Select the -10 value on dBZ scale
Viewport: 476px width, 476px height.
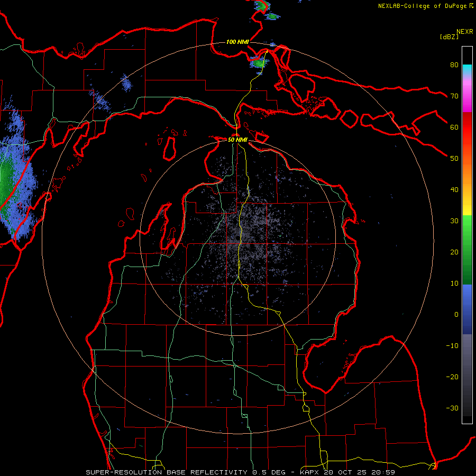(452, 346)
